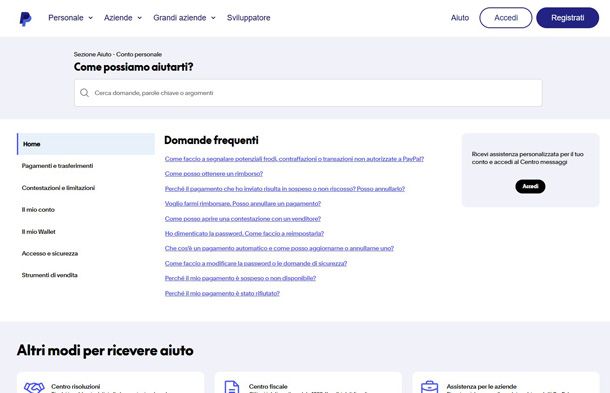Click the 'Ricevi assistenza personalizzata' card text
This screenshot has height=393, width=610.
tap(528, 158)
